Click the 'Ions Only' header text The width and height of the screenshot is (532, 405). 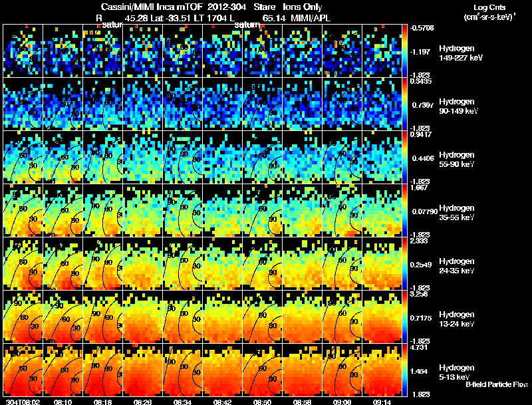[303, 7]
